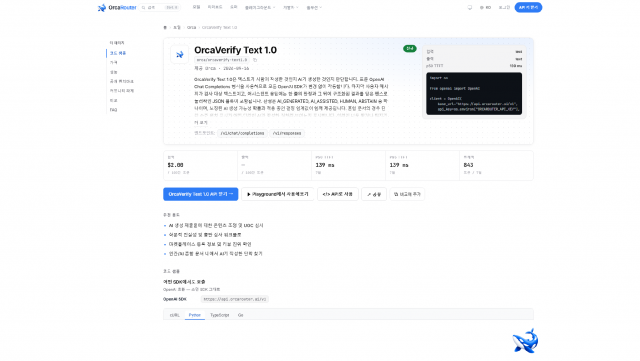Click the $2.00 price value
Viewport: 640px width, 361px height.
[176, 165]
